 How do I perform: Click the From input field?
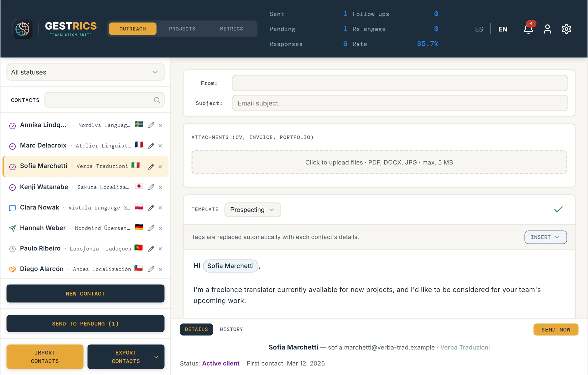[400, 83]
